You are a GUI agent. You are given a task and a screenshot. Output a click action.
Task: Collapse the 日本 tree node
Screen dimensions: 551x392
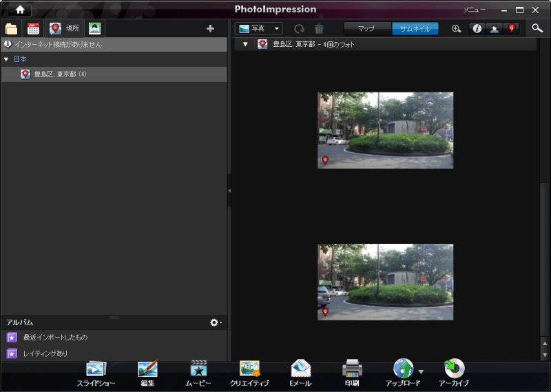[x=6, y=59]
